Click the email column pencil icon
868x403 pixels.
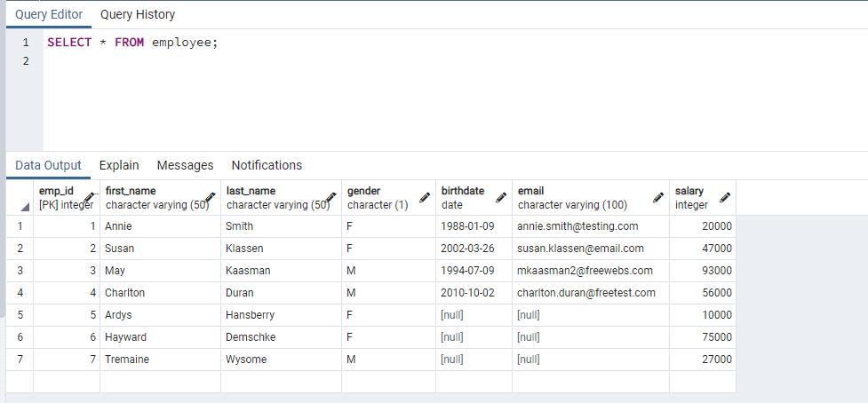click(658, 197)
